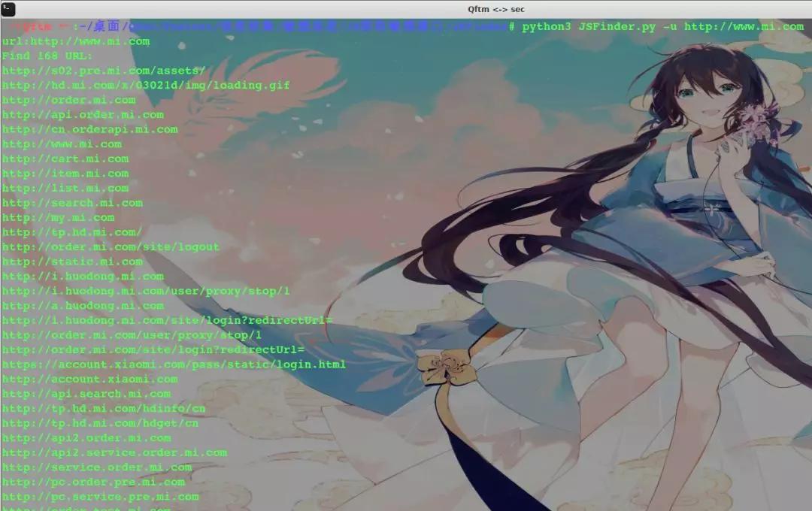The width and height of the screenshot is (812, 511).
Task: Click the http://cn.orderapi.mi.com line
Action: [90, 129]
